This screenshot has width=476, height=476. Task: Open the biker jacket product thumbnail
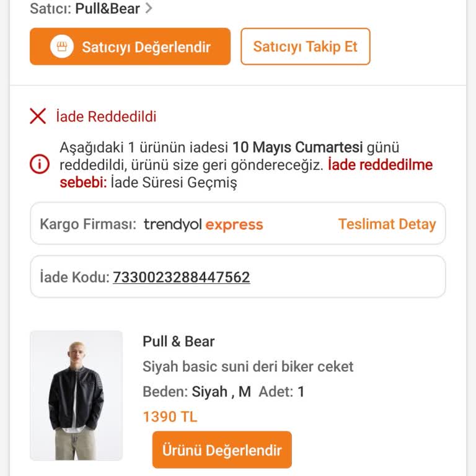(76, 395)
